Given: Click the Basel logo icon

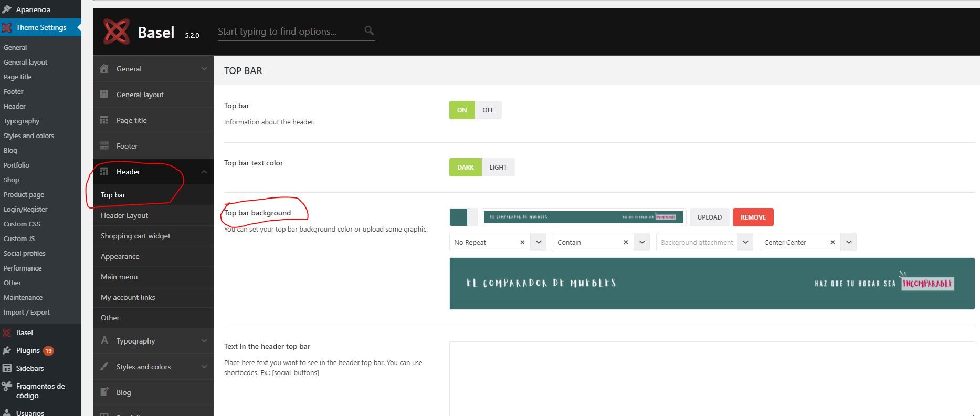Looking at the screenshot, I should click(116, 32).
